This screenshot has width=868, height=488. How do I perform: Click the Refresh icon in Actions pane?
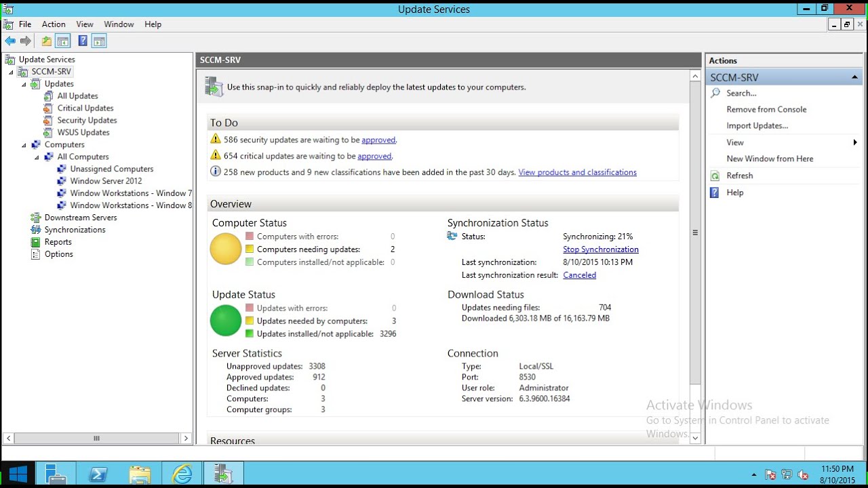coord(715,176)
